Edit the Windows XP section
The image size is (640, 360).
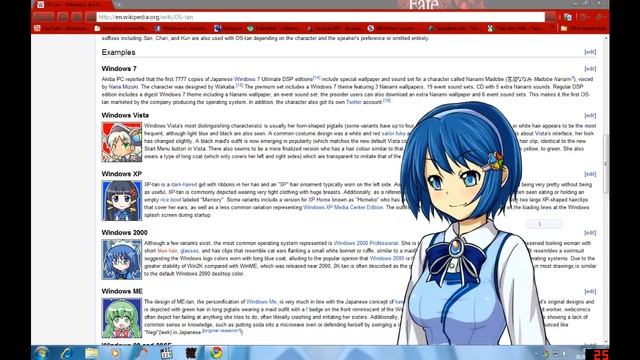(x=590, y=174)
